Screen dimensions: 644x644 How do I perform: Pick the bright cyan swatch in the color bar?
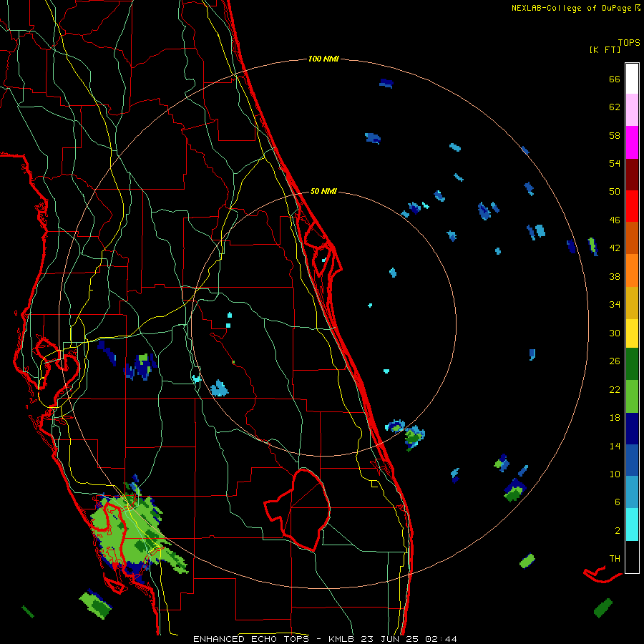pyautogui.click(x=632, y=525)
